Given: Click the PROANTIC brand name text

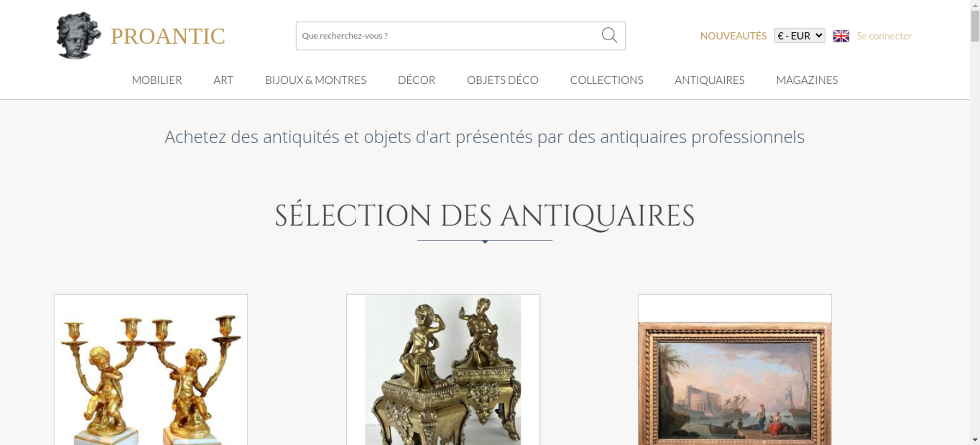Looking at the screenshot, I should click(168, 36).
